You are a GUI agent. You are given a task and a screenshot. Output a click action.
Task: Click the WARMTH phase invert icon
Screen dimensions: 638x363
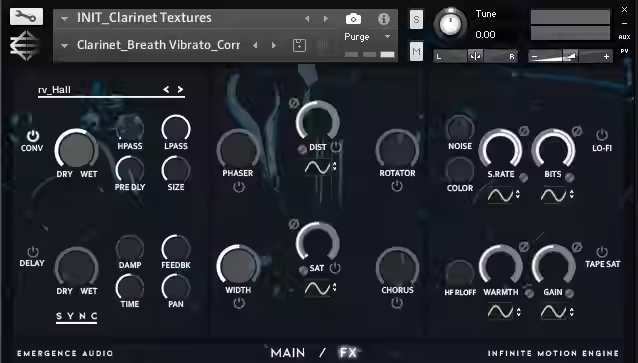click(x=524, y=247)
